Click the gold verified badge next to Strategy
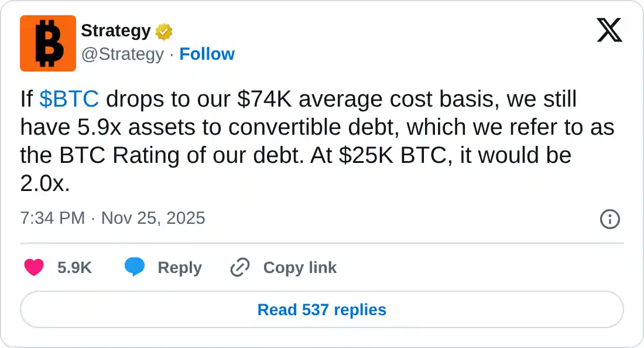This screenshot has height=348, width=644. (163, 31)
